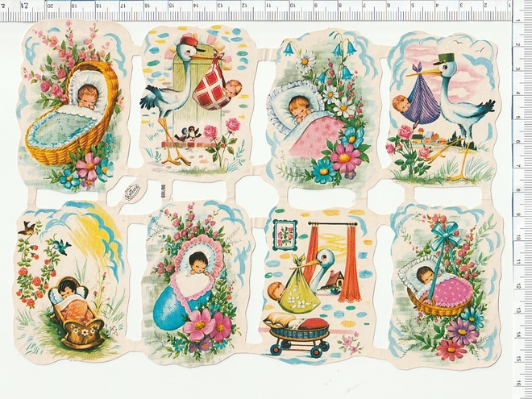Select the baby in wicker bassinet picture
532x399 pixels.
73,106
